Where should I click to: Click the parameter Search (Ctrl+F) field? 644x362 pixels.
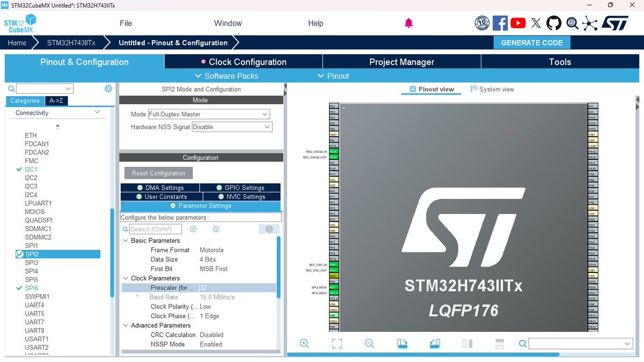(x=156, y=229)
